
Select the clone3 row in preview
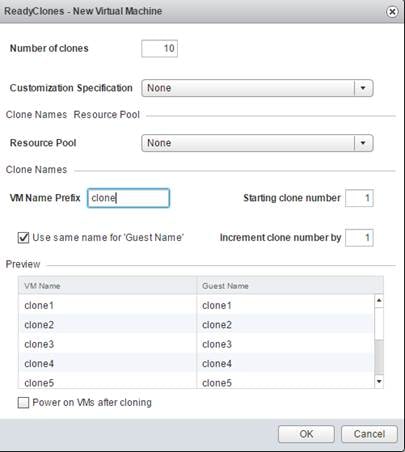tap(196, 344)
